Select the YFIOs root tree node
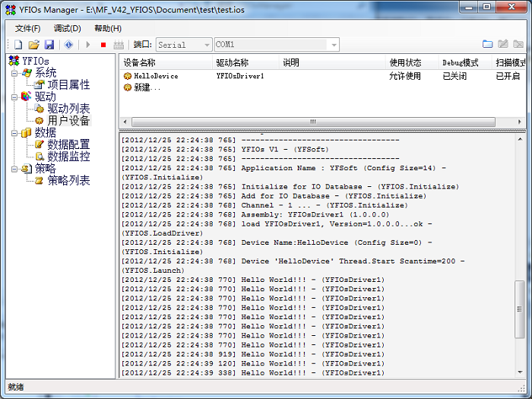The height and width of the screenshot is (399, 532). click(36, 61)
